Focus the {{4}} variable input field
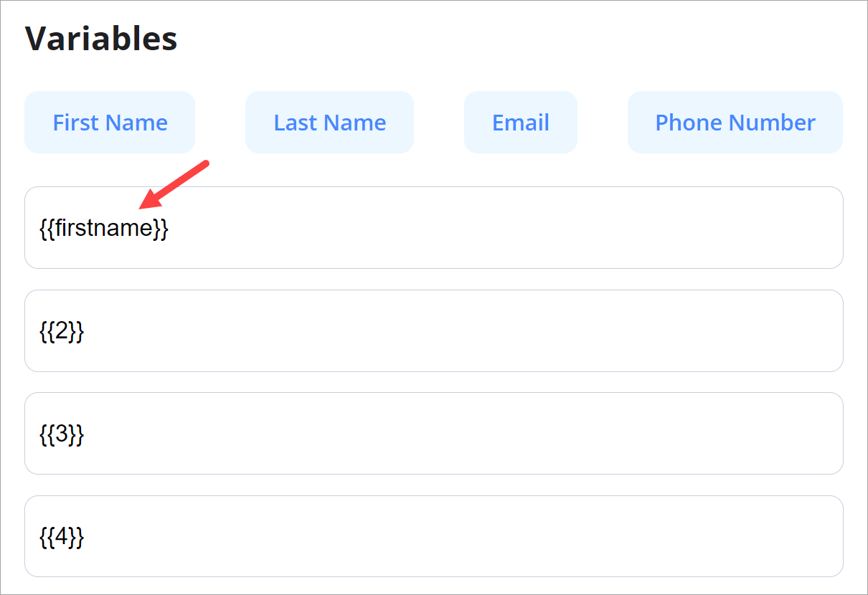868x595 pixels. click(433, 536)
